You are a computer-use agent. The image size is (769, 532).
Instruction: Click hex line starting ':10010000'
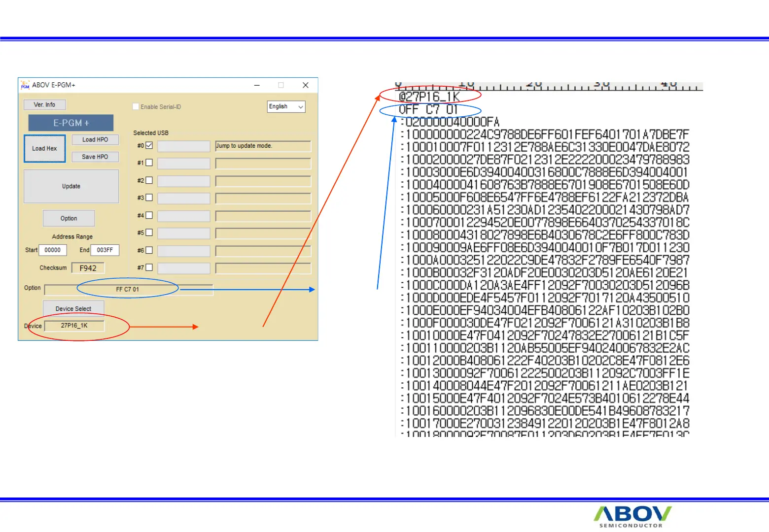click(x=545, y=335)
